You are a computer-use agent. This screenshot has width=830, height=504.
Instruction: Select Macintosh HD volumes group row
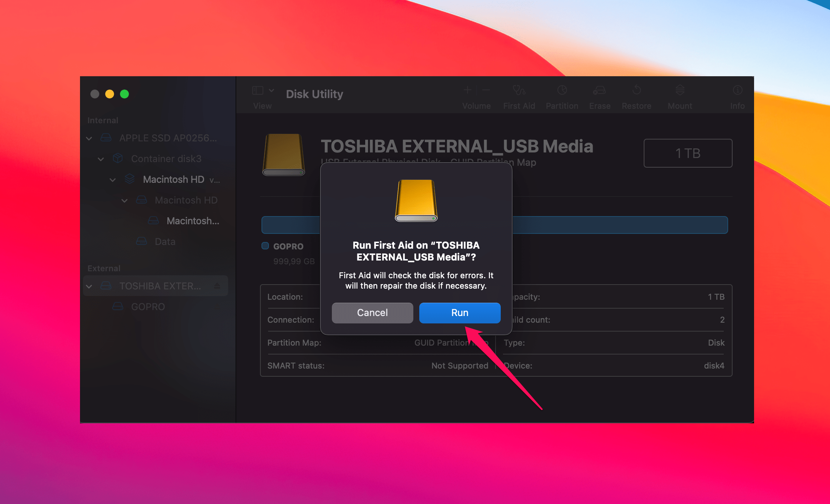156,179
